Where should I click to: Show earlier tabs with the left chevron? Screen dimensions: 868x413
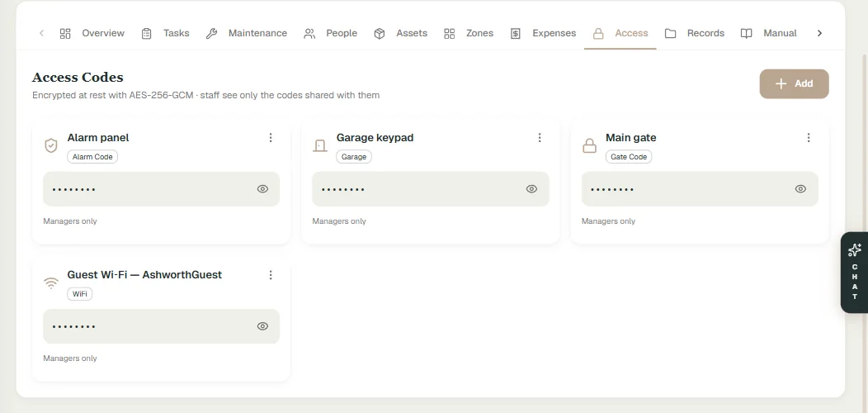(x=41, y=33)
